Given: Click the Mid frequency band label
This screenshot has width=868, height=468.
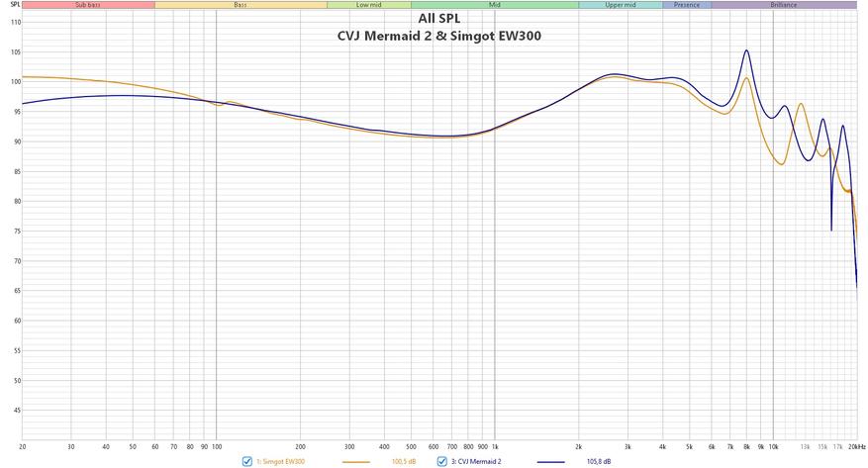Looking at the screenshot, I should pyautogui.click(x=495, y=5).
